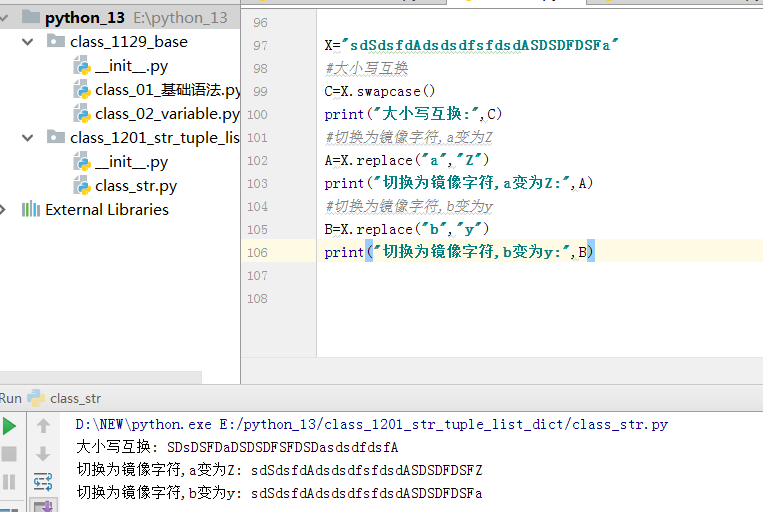763x512 pixels.
Task: Select the class_str run tab
Action: pos(75,398)
